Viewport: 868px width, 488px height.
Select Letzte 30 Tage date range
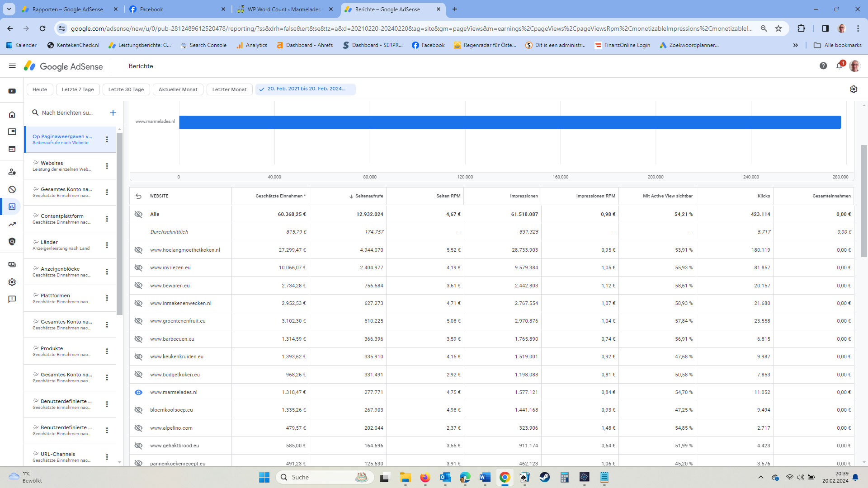[126, 89]
